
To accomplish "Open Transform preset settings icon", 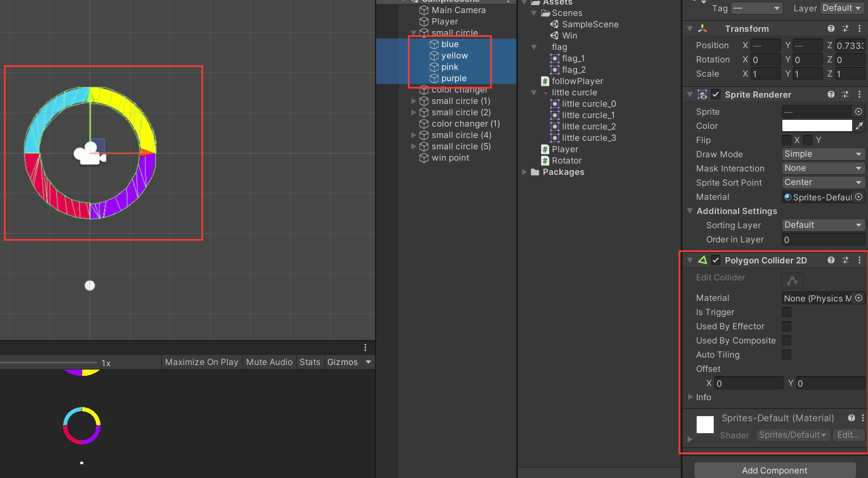I will tap(845, 28).
